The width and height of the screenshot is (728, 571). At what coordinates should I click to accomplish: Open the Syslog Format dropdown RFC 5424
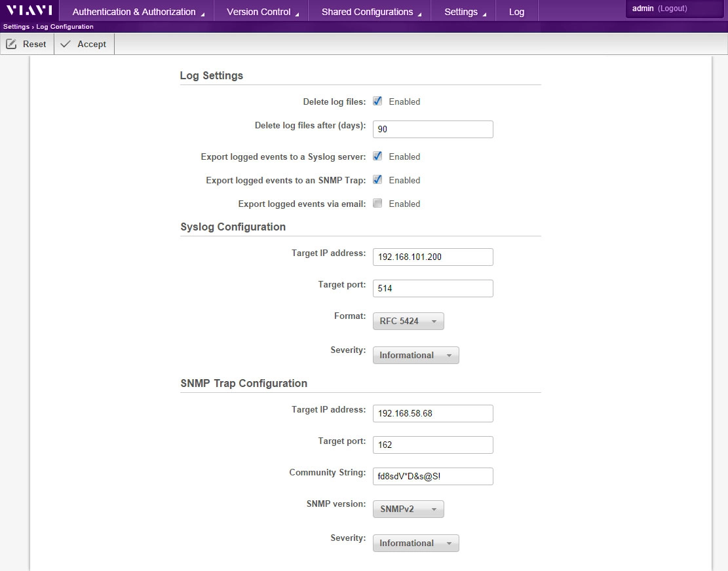point(408,321)
